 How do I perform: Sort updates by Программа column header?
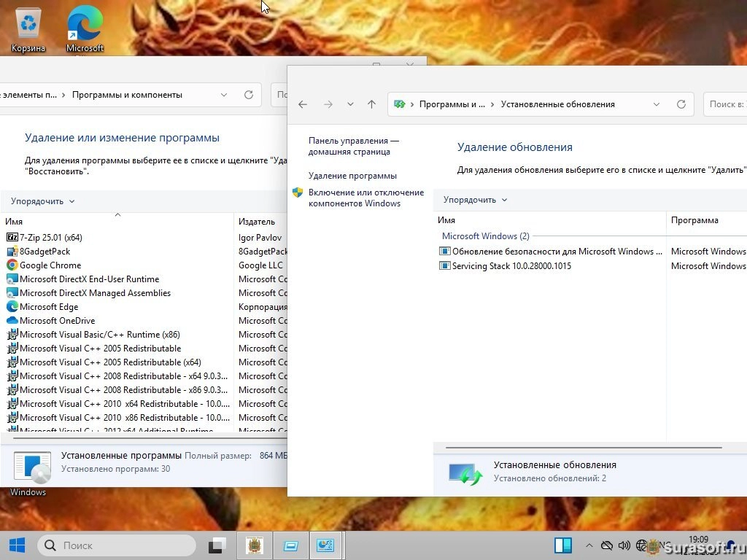pyautogui.click(x=706, y=220)
